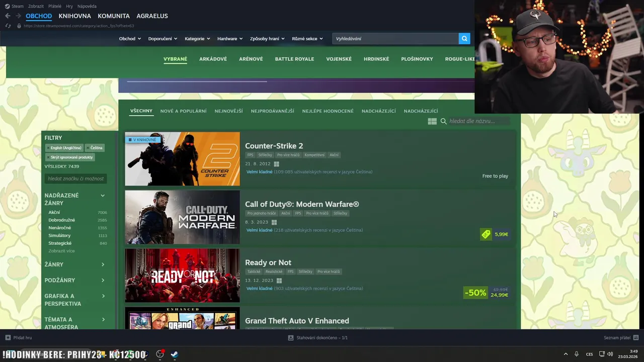This screenshot has width=644, height=362.
Task: Click the Steam search magnifier button
Action: click(x=464, y=38)
